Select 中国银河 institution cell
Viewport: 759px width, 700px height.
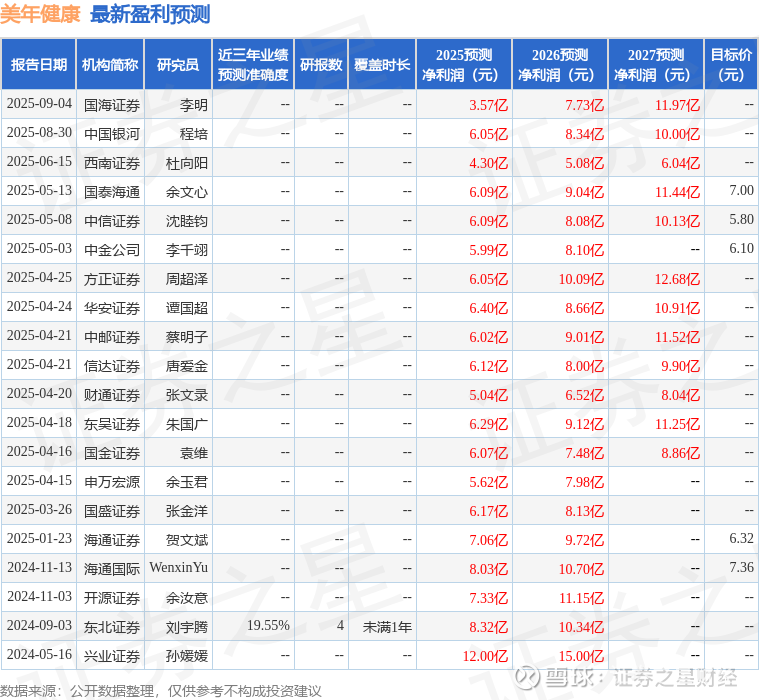(112, 134)
